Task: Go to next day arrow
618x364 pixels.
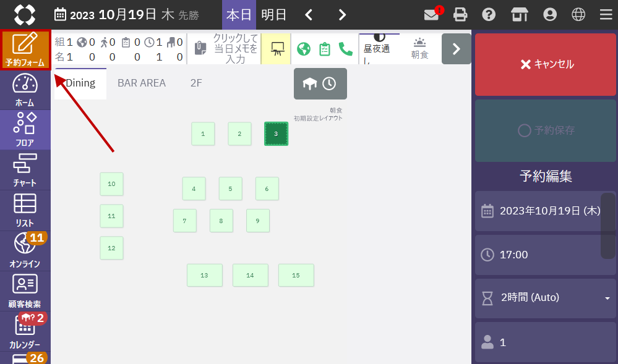Action: (x=342, y=15)
